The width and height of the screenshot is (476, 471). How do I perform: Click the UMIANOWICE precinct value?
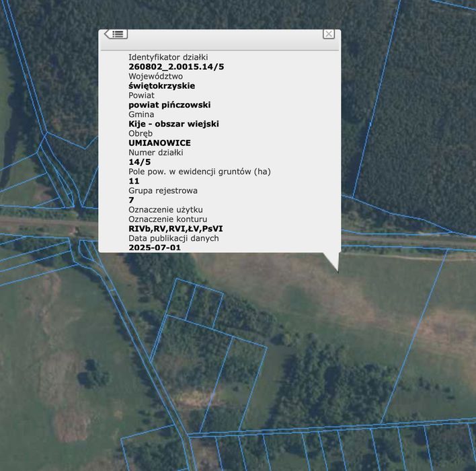(x=160, y=143)
